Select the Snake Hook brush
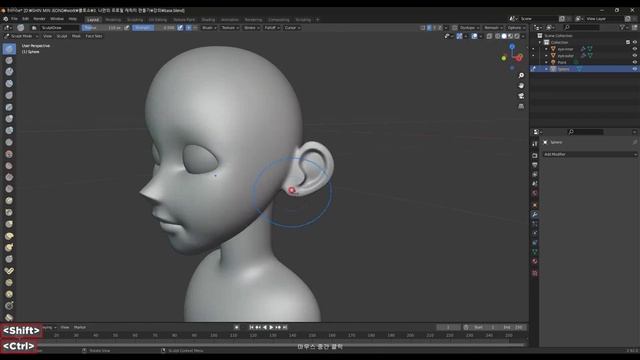This screenshot has width=640, height=360. coord(9,248)
